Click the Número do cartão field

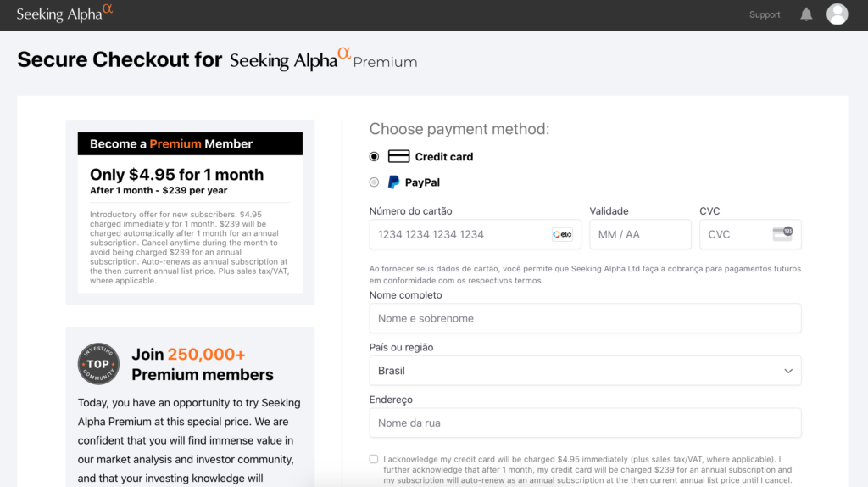[x=475, y=234]
